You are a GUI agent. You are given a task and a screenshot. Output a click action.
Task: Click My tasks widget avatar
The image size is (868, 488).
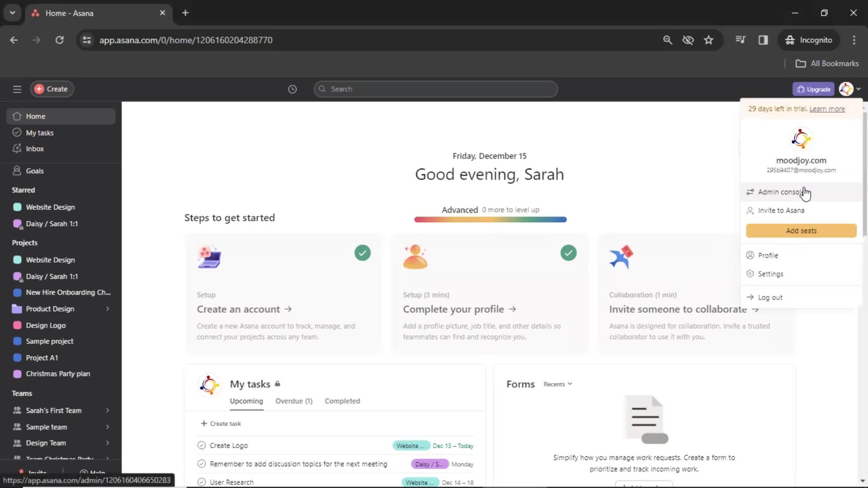click(x=209, y=385)
